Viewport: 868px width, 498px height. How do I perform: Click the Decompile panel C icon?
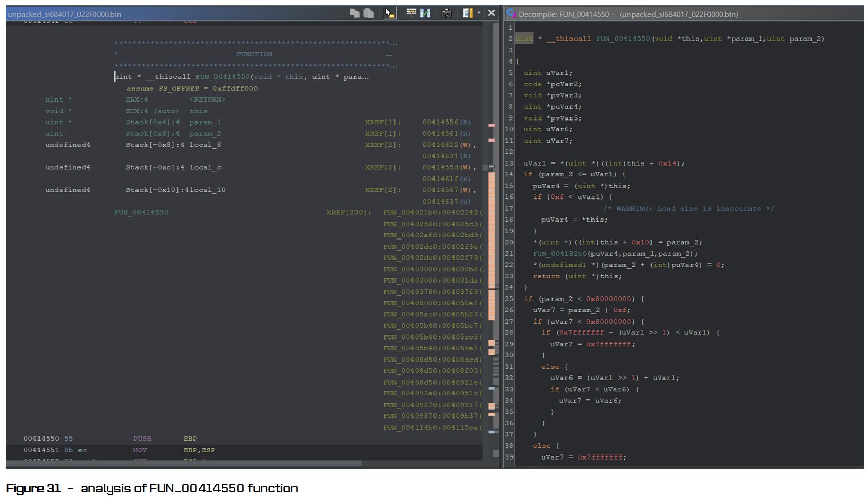tap(511, 14)
